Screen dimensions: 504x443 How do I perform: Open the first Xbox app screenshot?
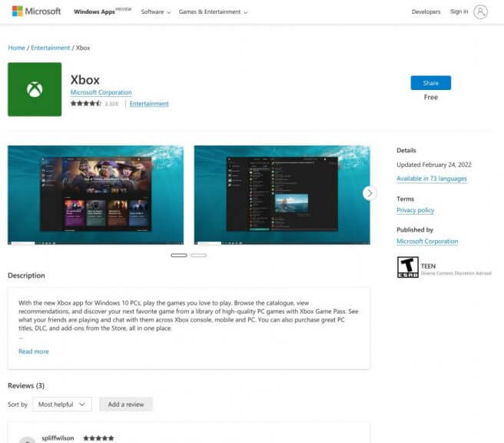point(96,195)
